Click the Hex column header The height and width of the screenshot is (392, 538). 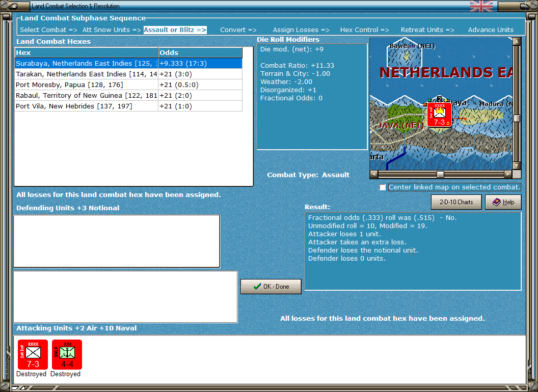click(x=86, y=52)
